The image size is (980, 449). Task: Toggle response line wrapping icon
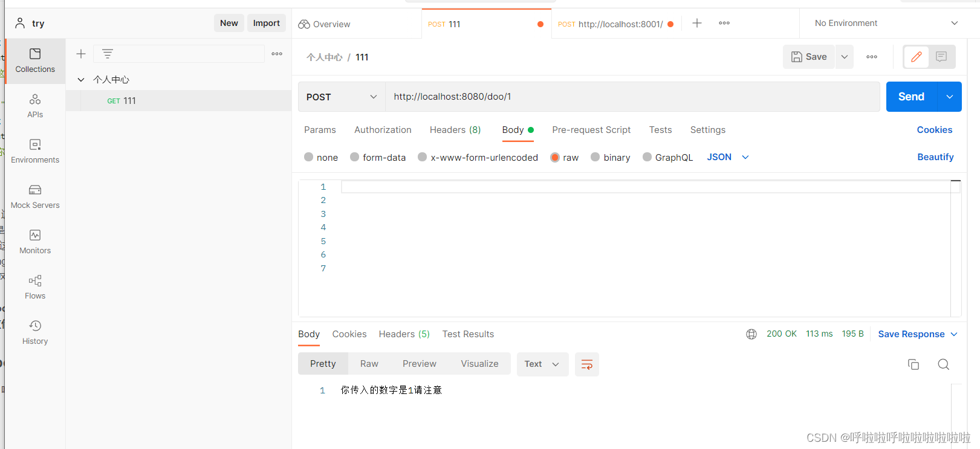tap(587, 364)
